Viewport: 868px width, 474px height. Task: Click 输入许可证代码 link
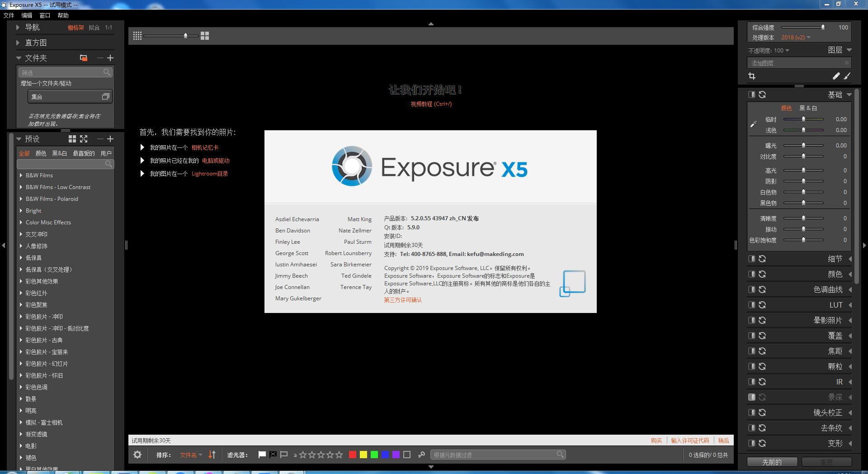tap(690, 441)
